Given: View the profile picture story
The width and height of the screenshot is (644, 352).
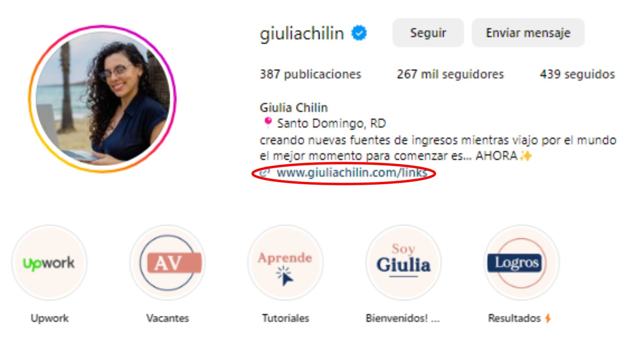Looking at the screenshot, I should coord(103,99).
